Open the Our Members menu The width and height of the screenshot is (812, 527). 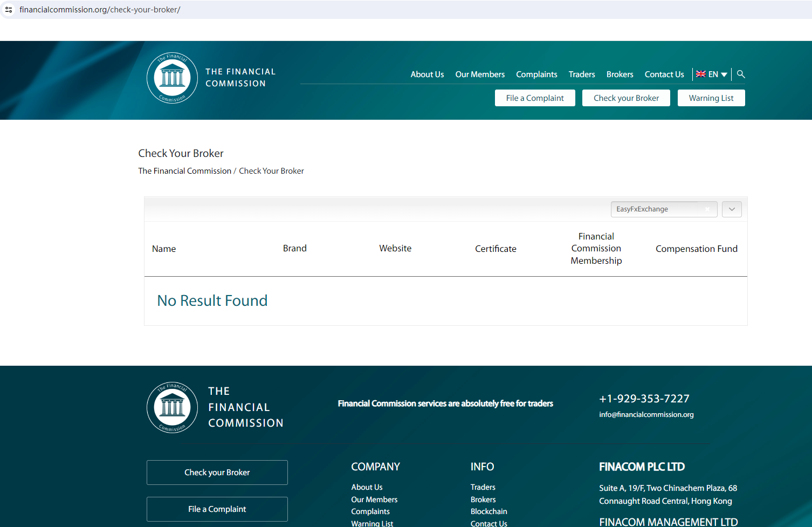click(480, 74)
